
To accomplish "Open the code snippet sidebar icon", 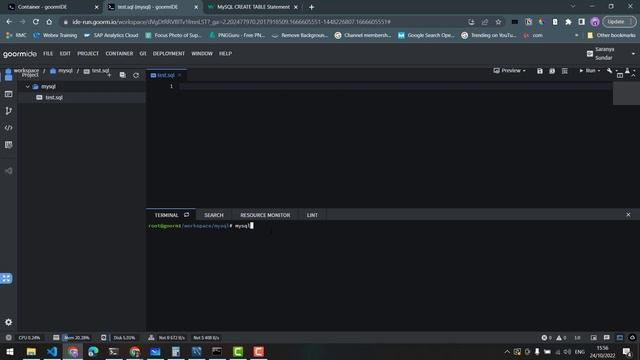I will 9,128.
